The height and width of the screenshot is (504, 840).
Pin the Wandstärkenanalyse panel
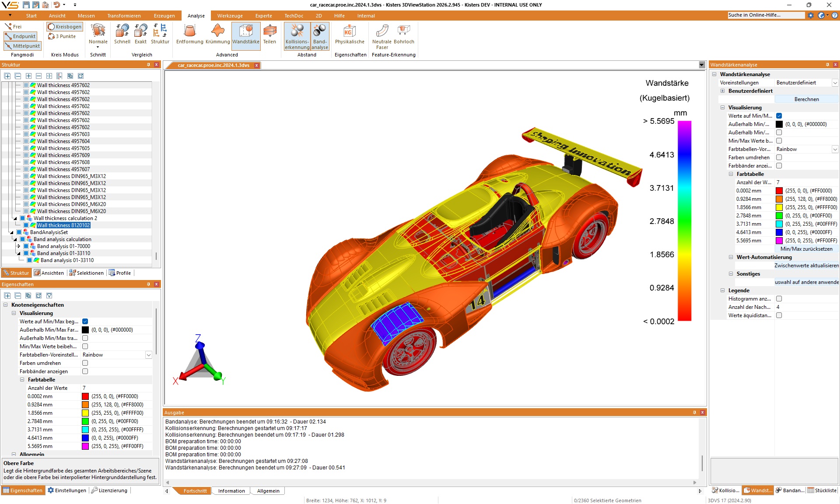[x=827, y=65]
